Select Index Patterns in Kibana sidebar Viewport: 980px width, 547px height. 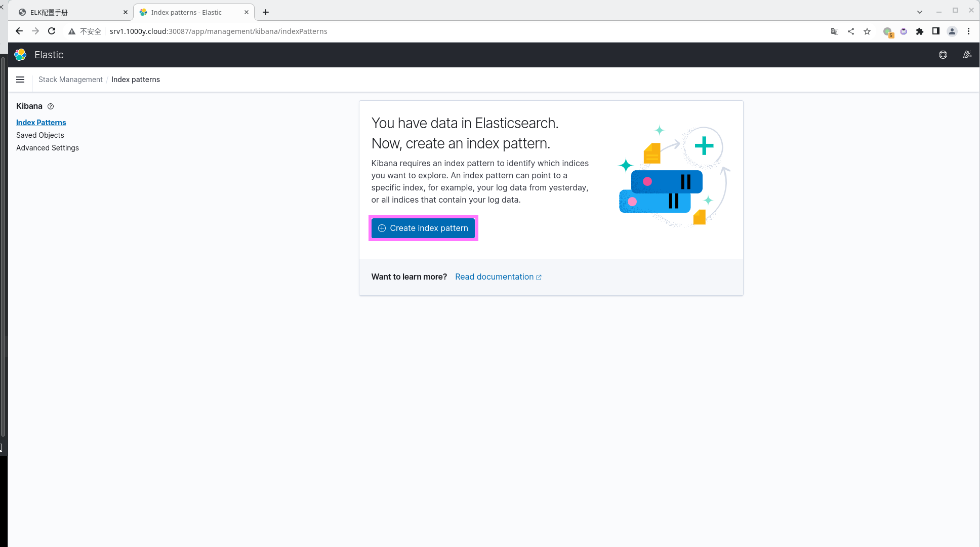[x=41, y=123]
